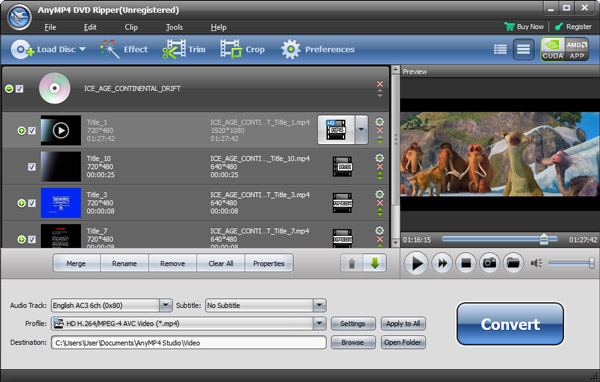This screenshot has width=600, height=382.
Task: Toggle NVIDIA CUDA acceleration
Action: pyautogui.click(x=553, y=49)
